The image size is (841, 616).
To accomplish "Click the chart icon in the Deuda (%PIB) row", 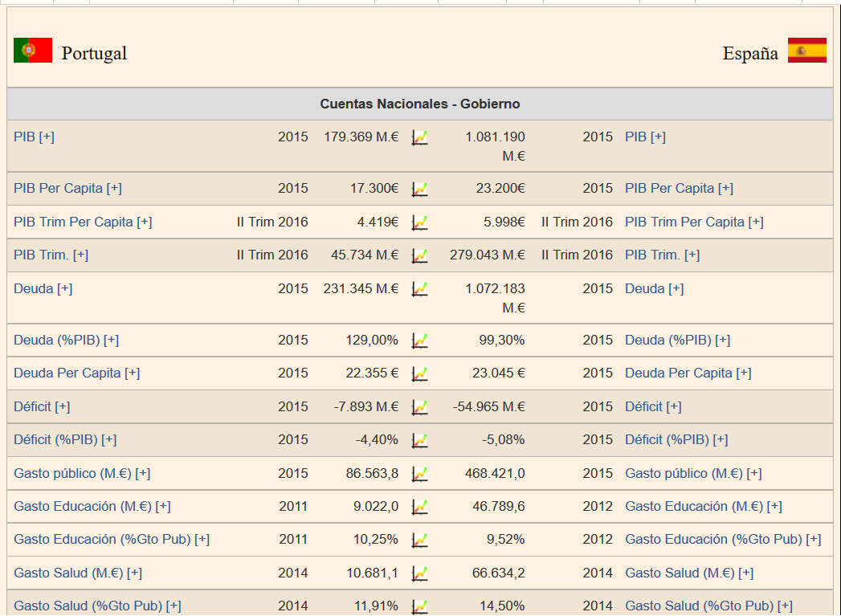I will (419, 341).
